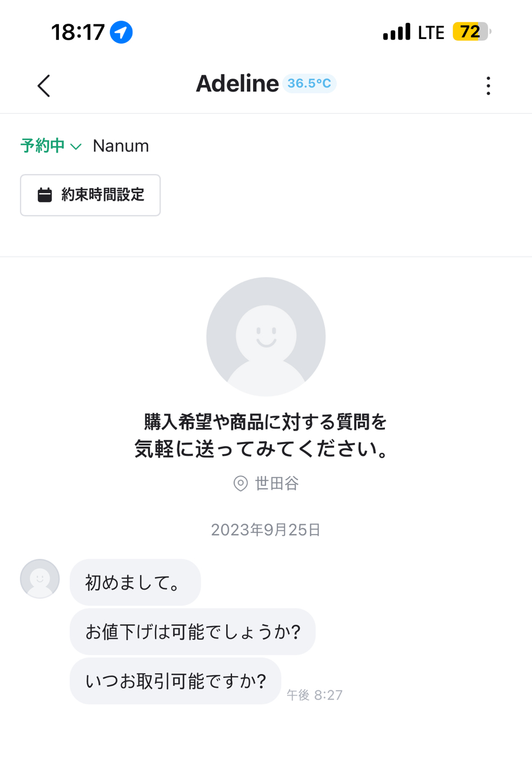Select the お値下げは可能でしょうか? message
532x779 pixels.
pos(192,631)
